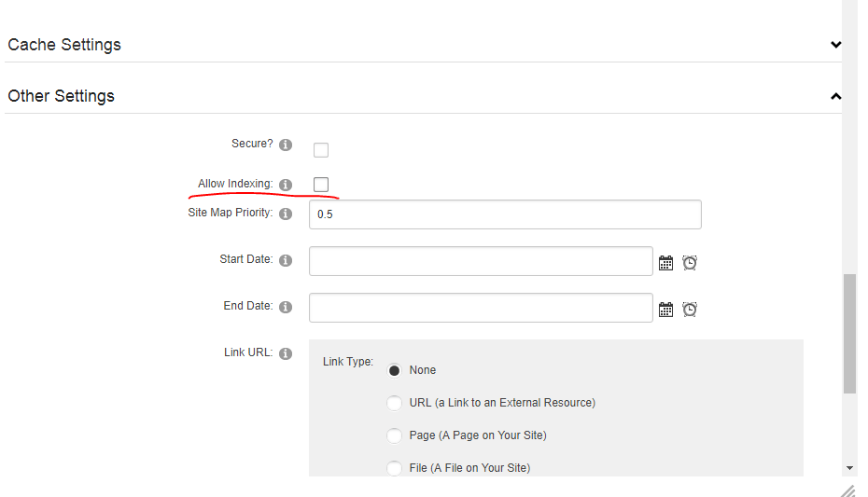The height and width of the screenshot is (497, 868).
Task: Open the End Date time picker clock
Action: click(x=690, y=309)
